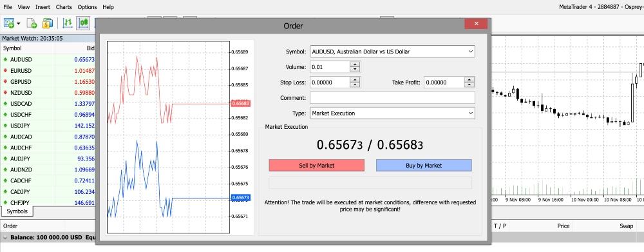Switch to bar chart toolbar icon
The height and width of the screenshot is (252, 644).
(68, 23)
